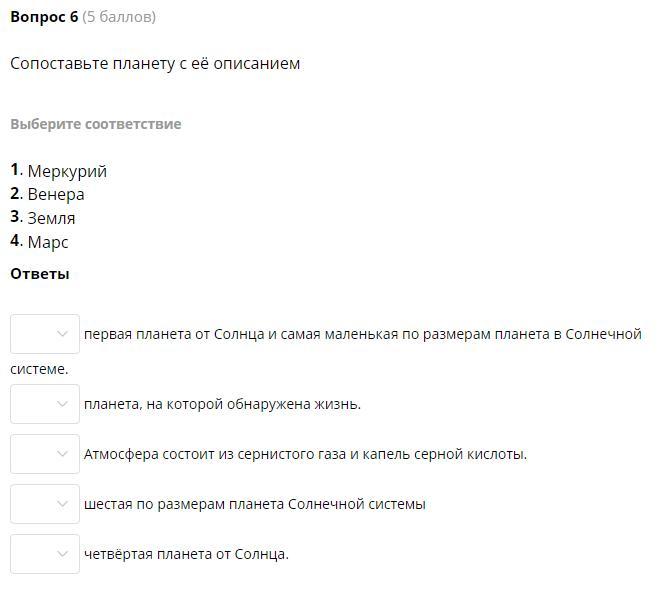Click text about 'сернистого газа' atmosphere
Screen dimensions: 672x606
tap(305, 454)
